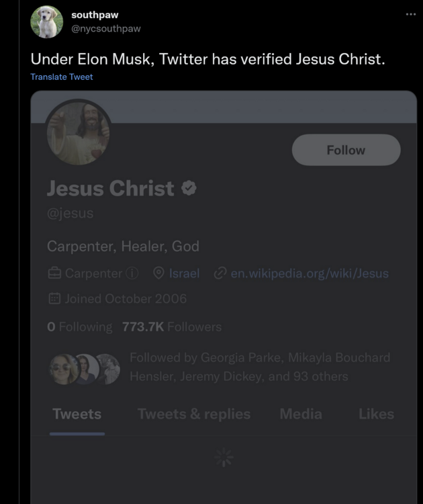
Task: Switch to the Tweets tab
Action: (x=77, y=414)
